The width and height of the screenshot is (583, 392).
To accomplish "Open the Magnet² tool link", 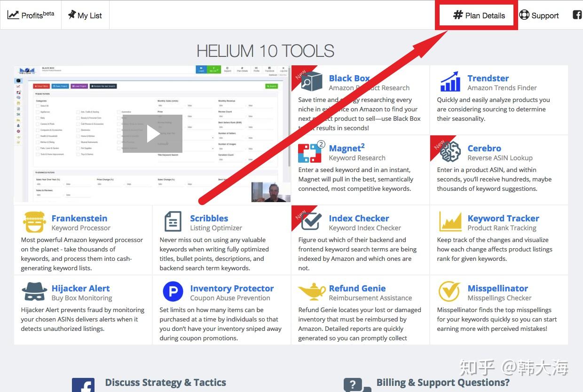I will coord(347,148).
